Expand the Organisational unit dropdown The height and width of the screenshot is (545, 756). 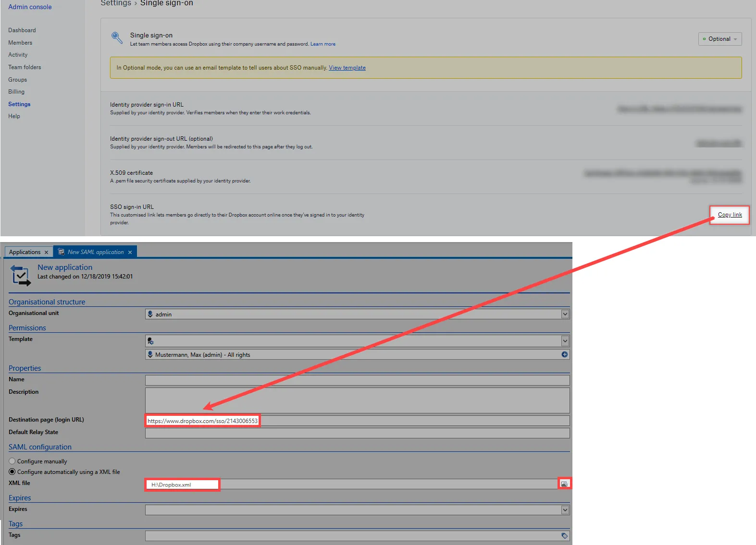565,314
